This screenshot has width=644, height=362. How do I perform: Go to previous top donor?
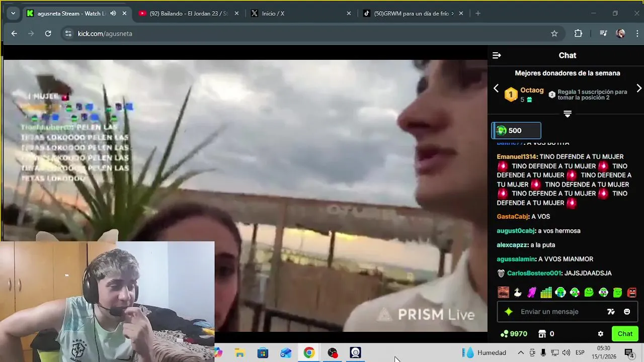(496, 88)
